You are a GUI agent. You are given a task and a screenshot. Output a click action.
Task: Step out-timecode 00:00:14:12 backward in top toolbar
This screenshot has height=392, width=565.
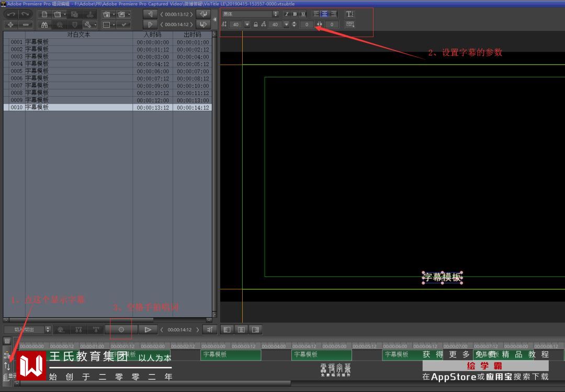click(x=162, y=25)
